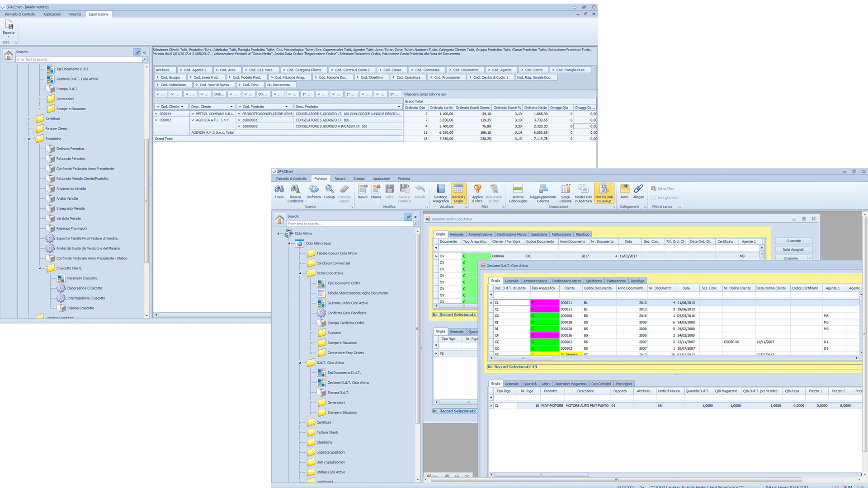Screen dimensions: 868x488
Task: Collapse the Ordini Ciclo Attivo tree folder
Action: tap(300, 273)
